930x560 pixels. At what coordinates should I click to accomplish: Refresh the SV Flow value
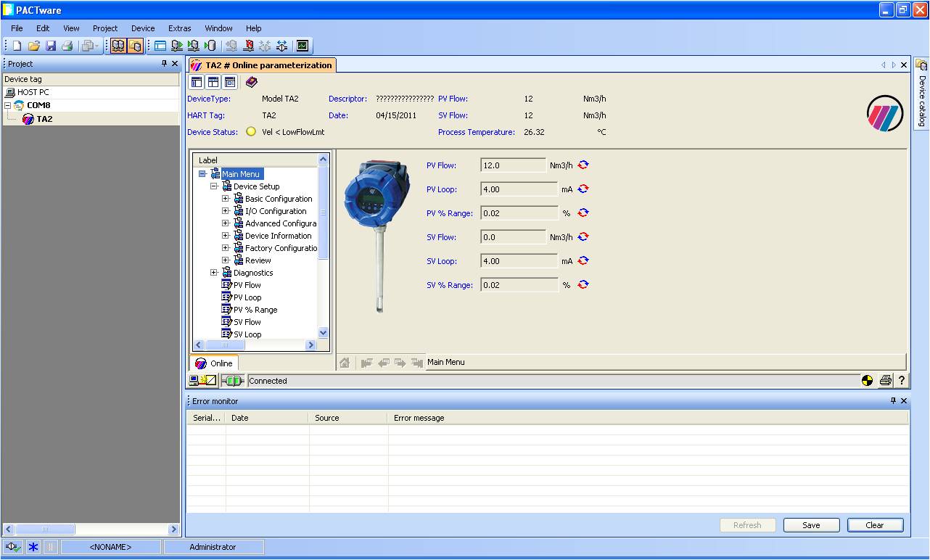point(583,236)
